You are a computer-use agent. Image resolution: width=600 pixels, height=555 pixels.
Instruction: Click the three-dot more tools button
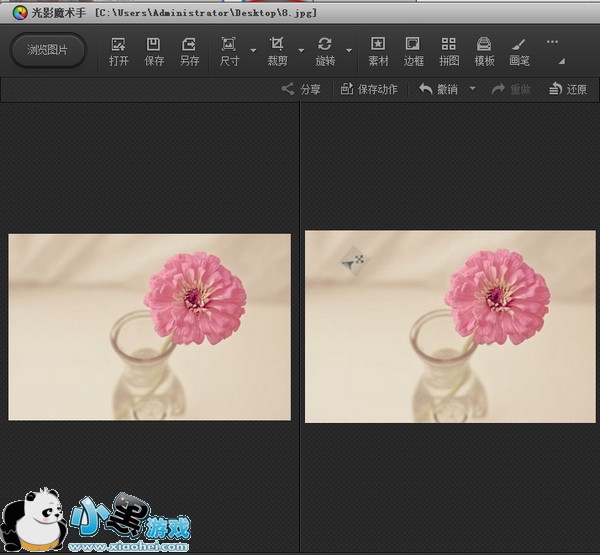point(552,43)
